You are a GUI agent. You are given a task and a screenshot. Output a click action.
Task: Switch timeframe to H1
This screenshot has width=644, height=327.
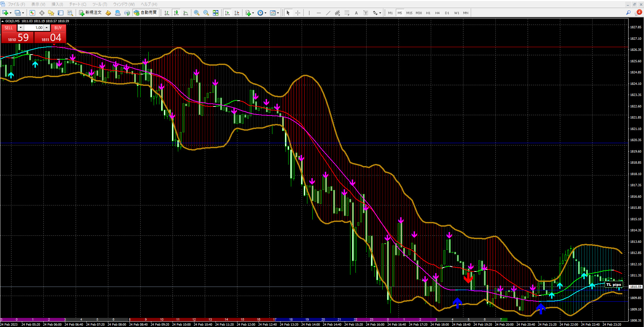pos(428,13)
